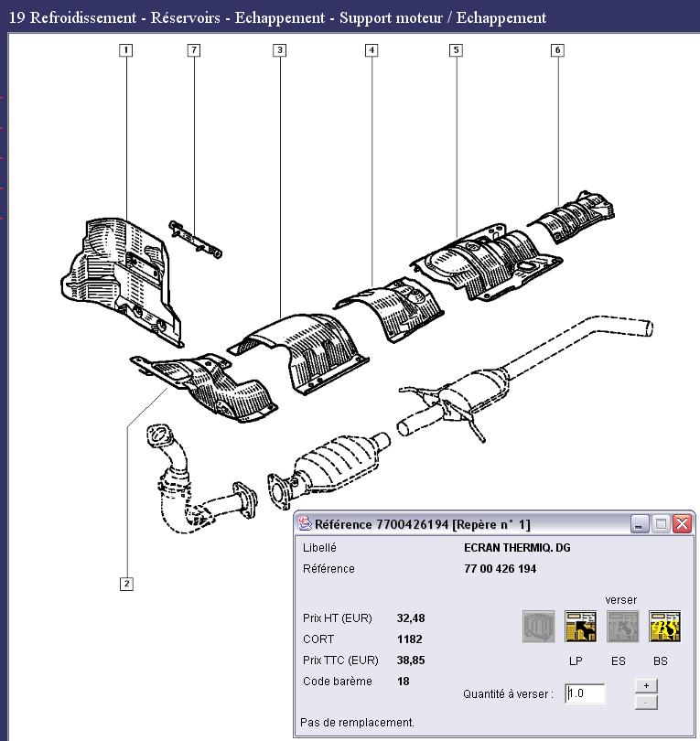Viewport: 700px width, 741px height.
Task: Decrease quantity with the minus button
Action: pos(645,702)
